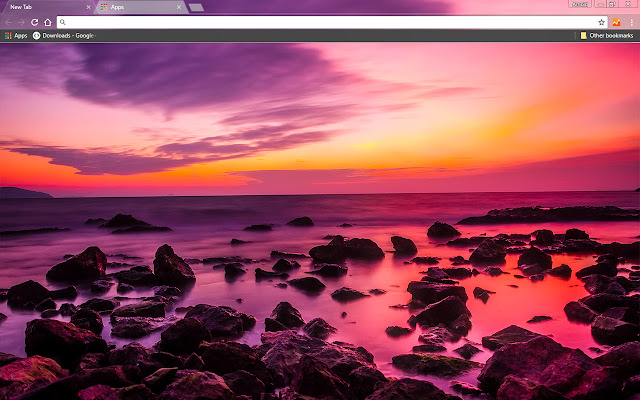
Task: Click the Forward navigation arrow
Action: pos(21,21)
